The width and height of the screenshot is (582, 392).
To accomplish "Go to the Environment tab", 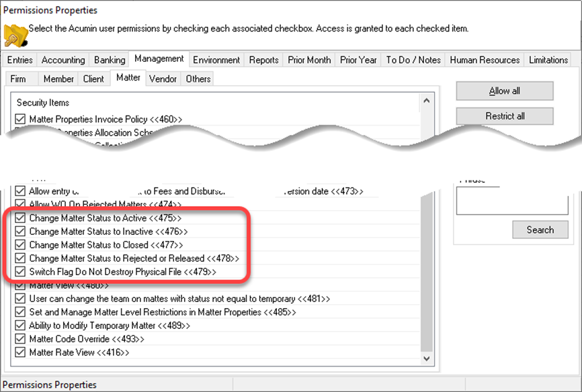I will (216, 60).
